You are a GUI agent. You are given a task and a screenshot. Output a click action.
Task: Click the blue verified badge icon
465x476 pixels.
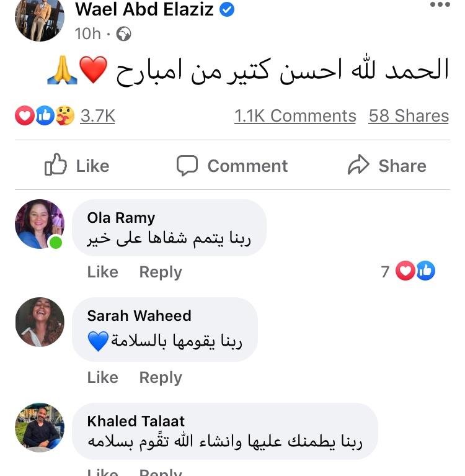[227, 9]
